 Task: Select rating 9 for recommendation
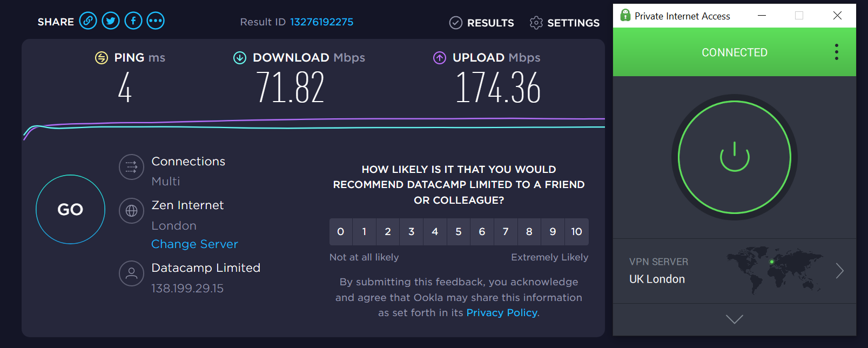[x=553, y=232]
